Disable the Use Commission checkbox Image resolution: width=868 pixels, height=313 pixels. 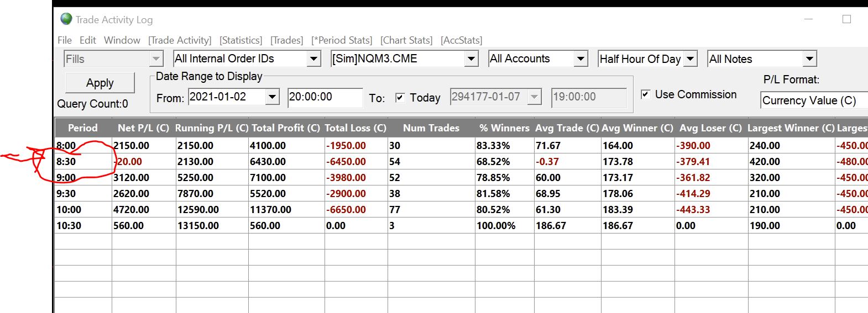click(x=645, y=94)
